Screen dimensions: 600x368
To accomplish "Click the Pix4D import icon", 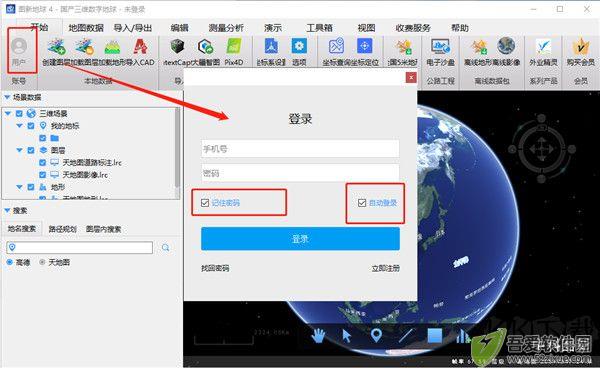I will (234, 47).
